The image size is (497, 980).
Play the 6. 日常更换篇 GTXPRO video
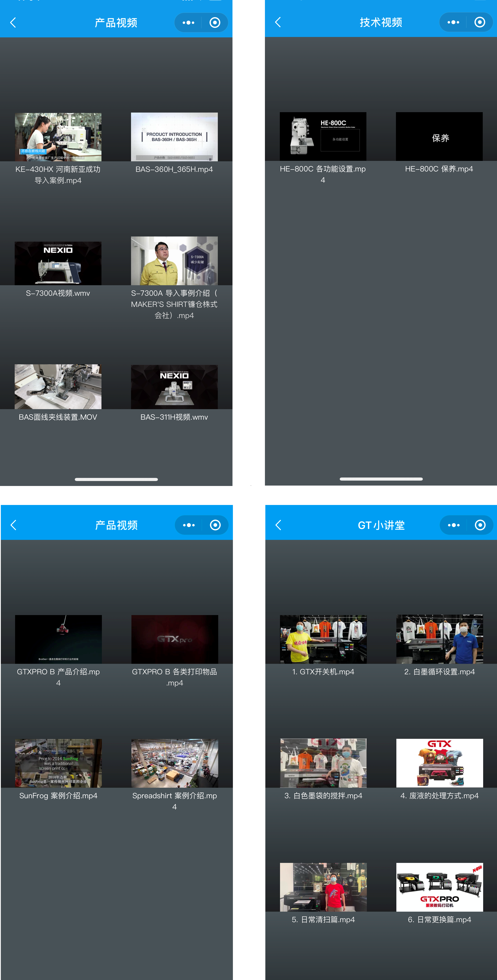440,887
